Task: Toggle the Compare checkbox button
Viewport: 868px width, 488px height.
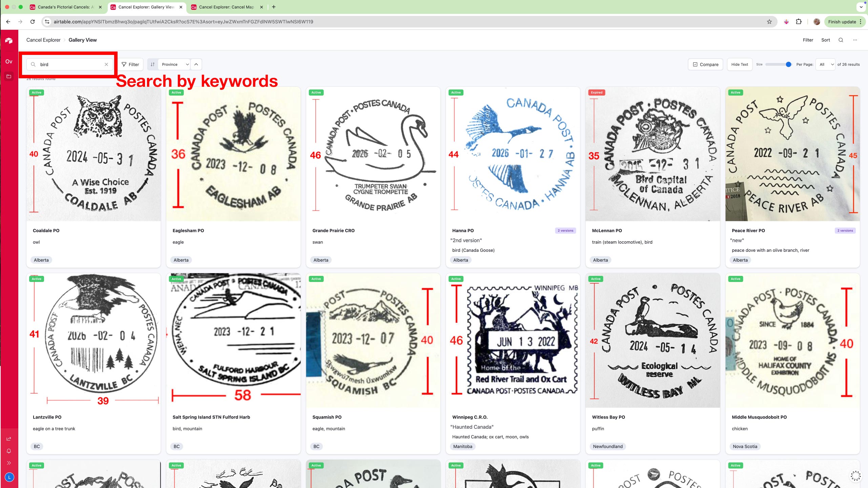Action: pyautogui.click(x=705, y=64)
